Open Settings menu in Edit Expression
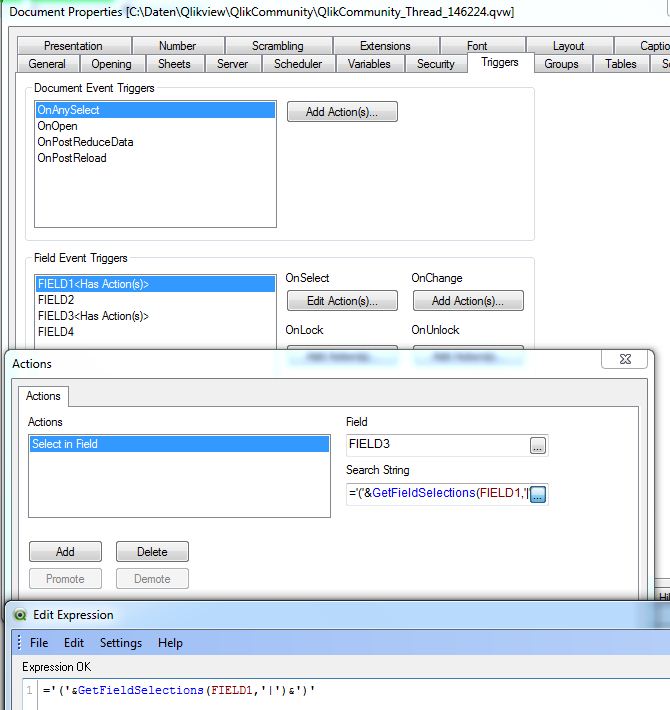The image size is (670, 710). [x=121, y=643]
